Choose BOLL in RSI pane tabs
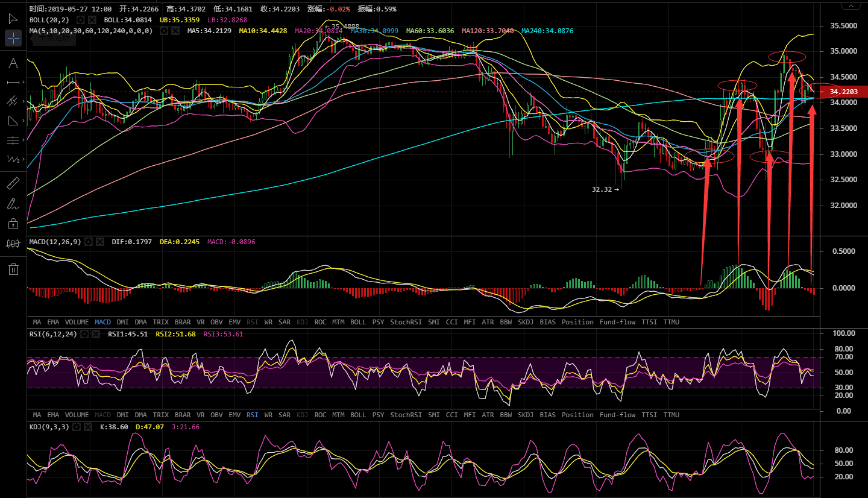868x498 pixels. coord(357,415)
